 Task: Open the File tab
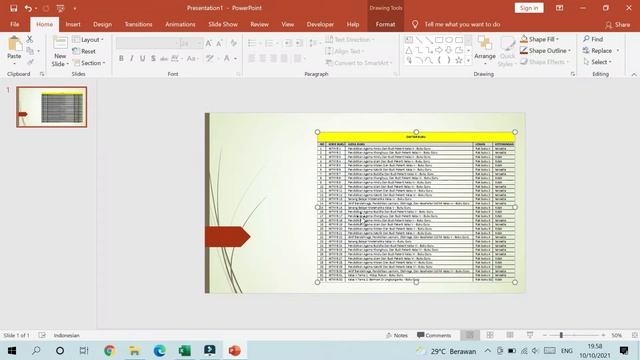(x=15, y=24)
